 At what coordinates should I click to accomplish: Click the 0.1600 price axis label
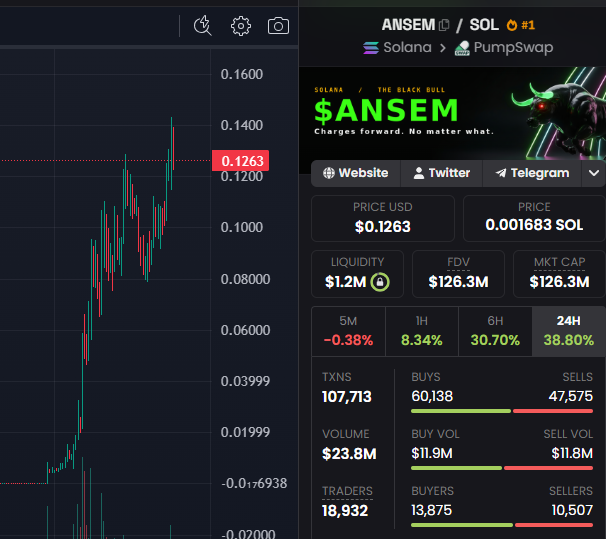pos(242,74)
